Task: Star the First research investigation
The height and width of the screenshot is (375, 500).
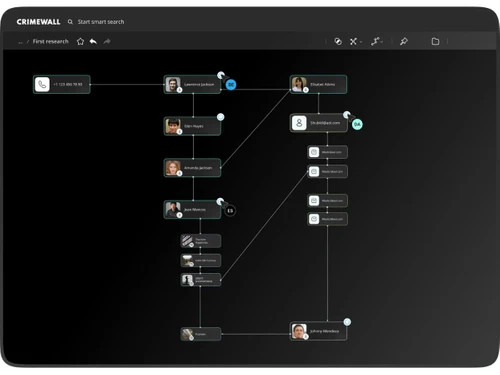Action: click(x=80, y=41)
